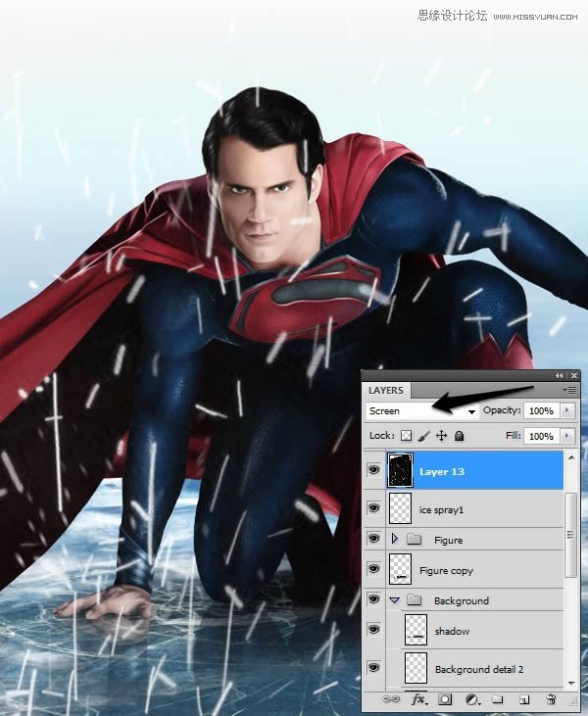Screen dimensions: 588x716
Task: Lock image pixels with the brush icon
Action: (x=423, y=436)
